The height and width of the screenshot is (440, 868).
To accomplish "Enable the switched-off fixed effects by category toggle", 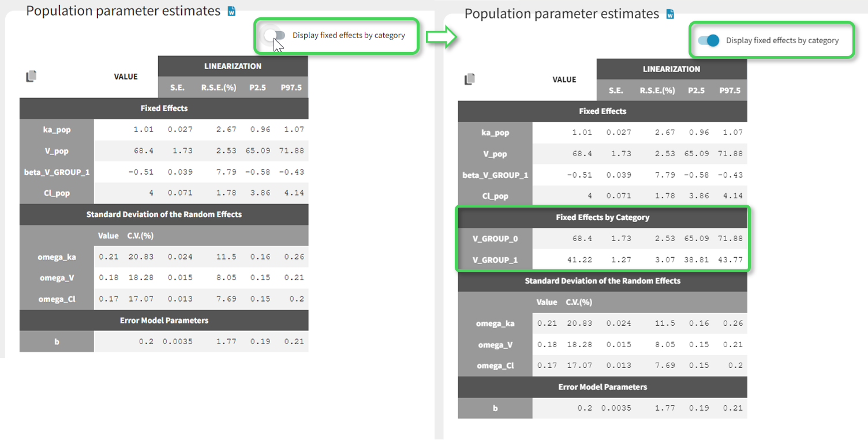I will coord(275,35).
